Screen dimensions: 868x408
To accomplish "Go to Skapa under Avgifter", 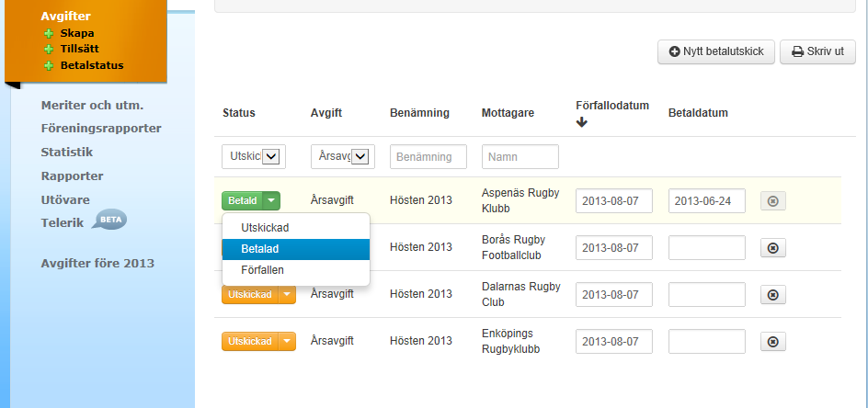I will 77,33.
